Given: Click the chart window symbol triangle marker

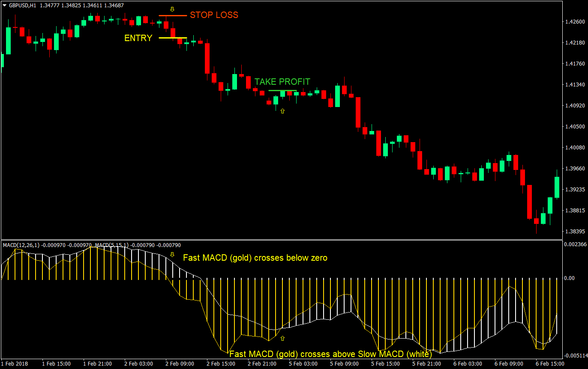Looking at the screenshot, I should pos(3,6).
